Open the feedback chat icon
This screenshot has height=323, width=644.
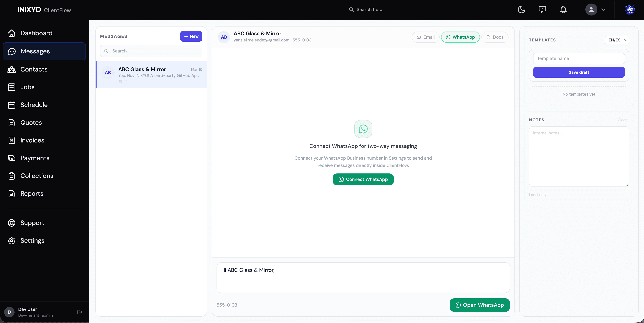542,10
